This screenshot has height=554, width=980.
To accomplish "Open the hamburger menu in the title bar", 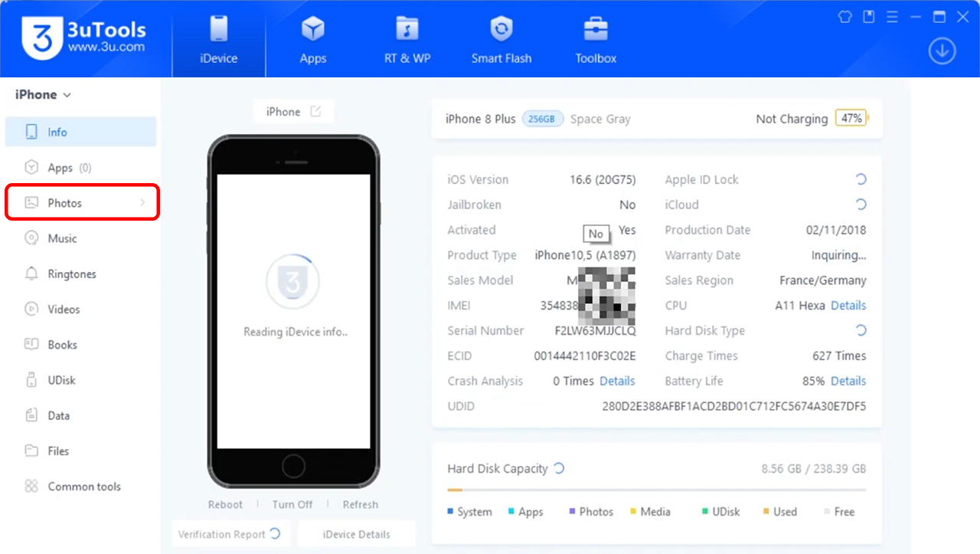I will 892,16.
